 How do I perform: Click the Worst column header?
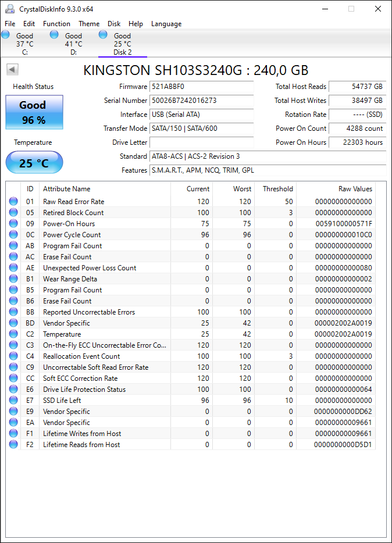click(233, 189)
